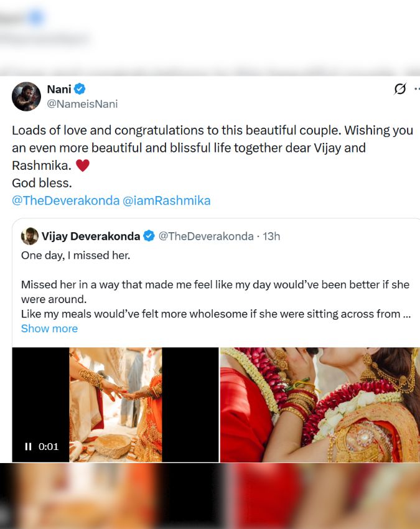Click the verified badge in the blurred top tweet
The height and width of the screenshot is (529, 420).
pos(35,16)
